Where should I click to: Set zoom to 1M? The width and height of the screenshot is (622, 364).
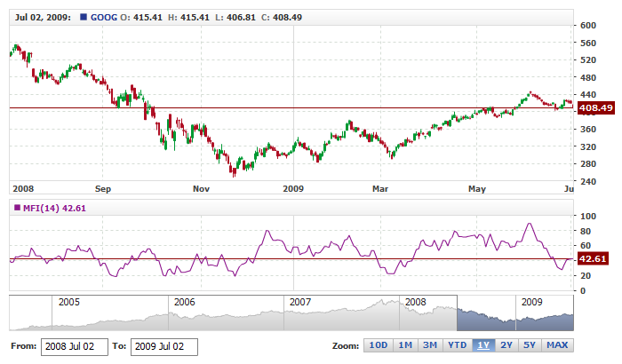tap(404, 345)
